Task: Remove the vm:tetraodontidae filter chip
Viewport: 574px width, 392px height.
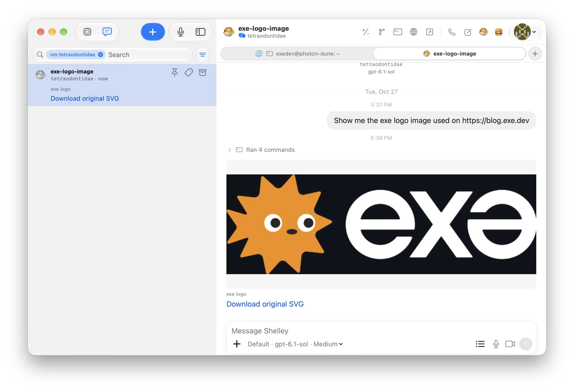Action: click(101, 55)
